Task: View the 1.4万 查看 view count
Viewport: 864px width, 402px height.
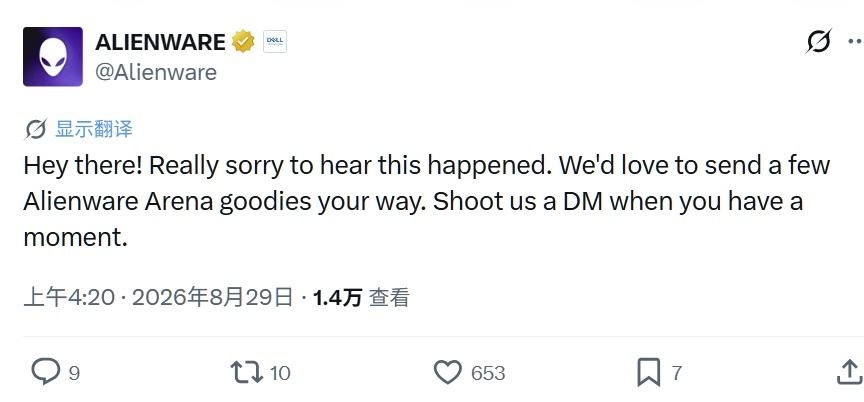Action: pyautogui.click(x=361, y=298)
